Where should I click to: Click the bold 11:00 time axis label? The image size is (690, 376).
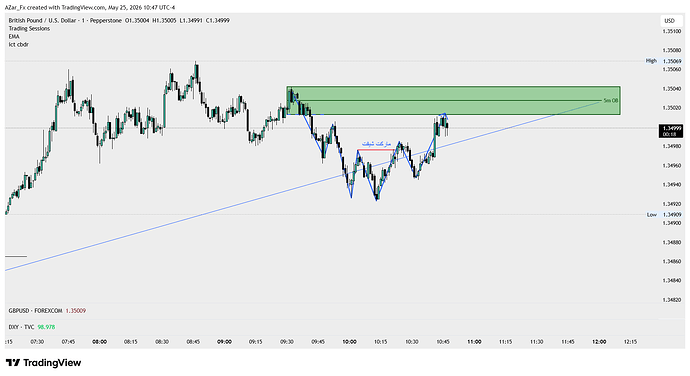(x=474, y=342)
